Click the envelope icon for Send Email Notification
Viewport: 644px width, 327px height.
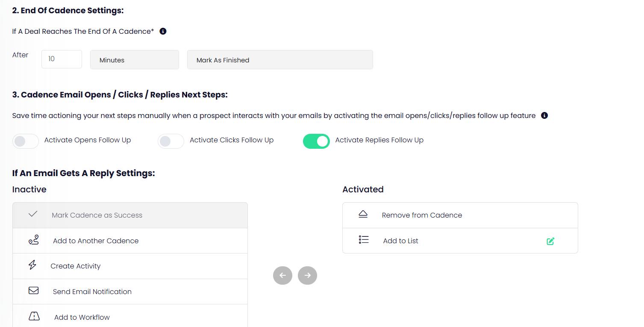33,291
